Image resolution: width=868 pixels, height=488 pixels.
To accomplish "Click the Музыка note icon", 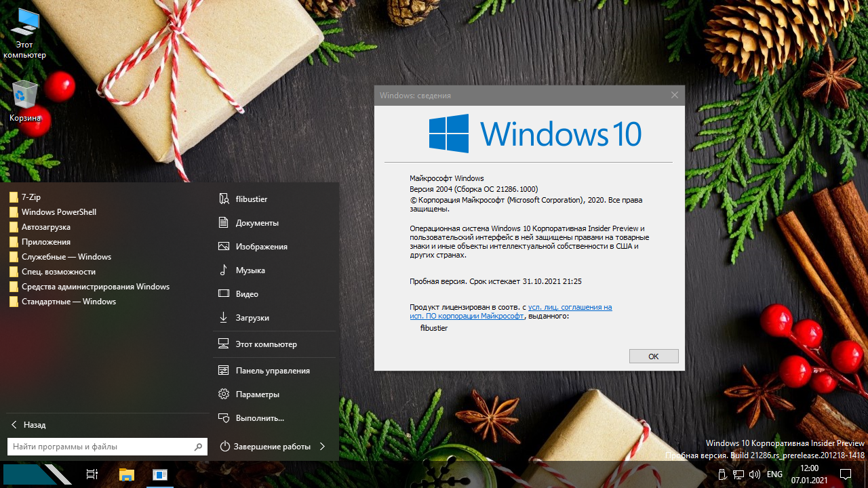I will (x=223, y=270).
